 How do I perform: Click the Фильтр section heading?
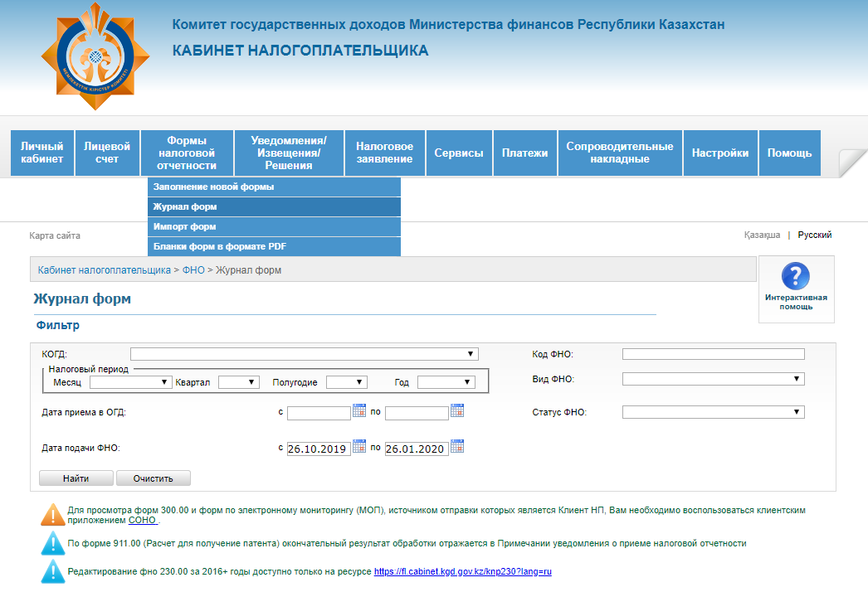pos(57,325)
